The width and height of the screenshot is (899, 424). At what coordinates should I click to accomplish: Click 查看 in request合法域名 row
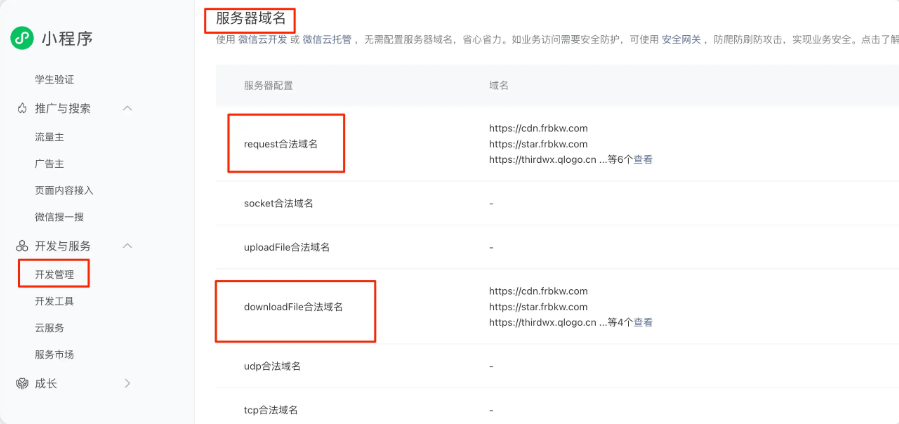pos(643,160)
